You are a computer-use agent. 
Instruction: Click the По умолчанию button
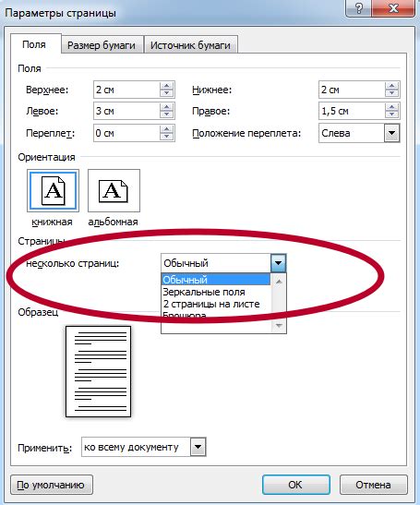pyautogui.click(x=52, y=485)
